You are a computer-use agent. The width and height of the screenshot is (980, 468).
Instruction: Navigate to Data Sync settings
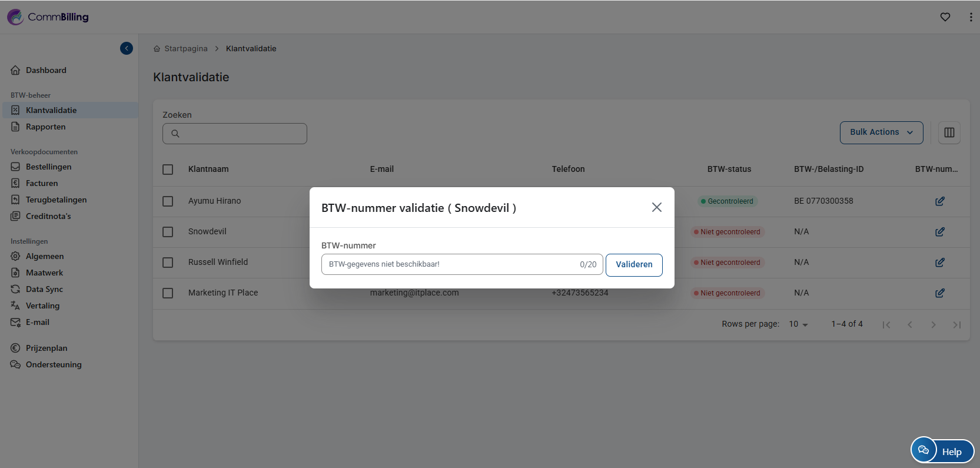[x=44, y=290]
